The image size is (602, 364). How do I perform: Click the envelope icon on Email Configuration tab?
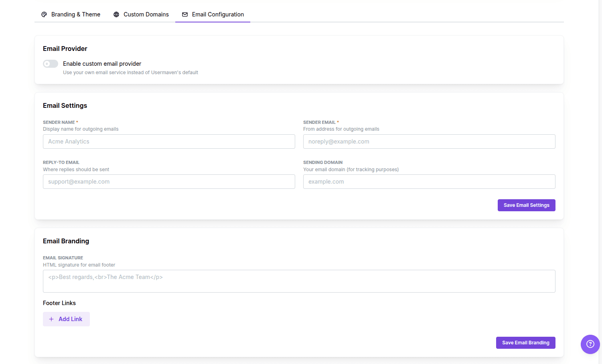point(185,14)
